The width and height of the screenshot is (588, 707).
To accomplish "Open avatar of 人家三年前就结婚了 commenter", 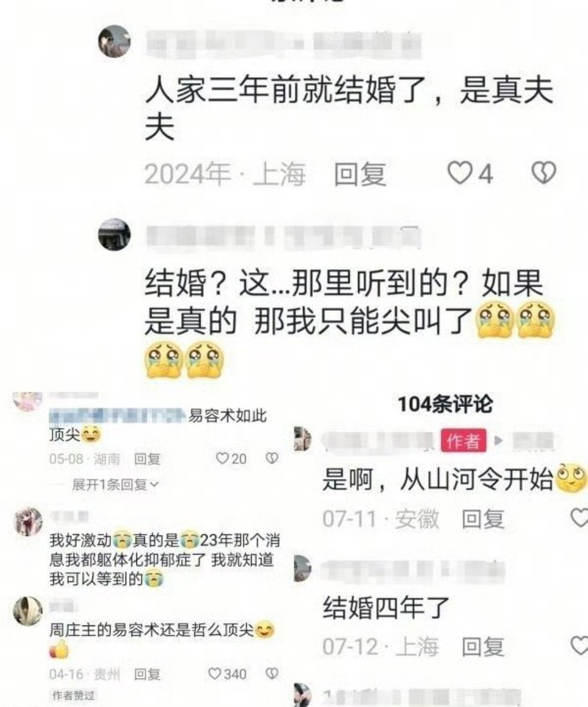I will 115,42.
